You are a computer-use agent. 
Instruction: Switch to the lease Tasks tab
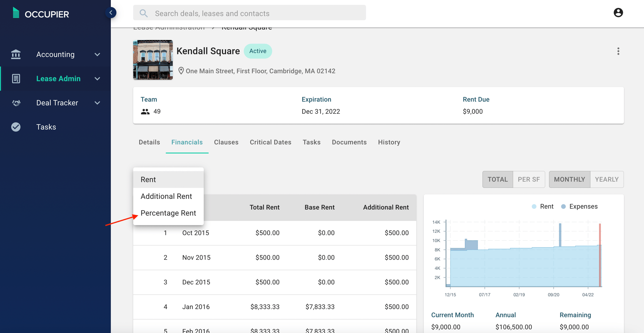pos(311,142)
